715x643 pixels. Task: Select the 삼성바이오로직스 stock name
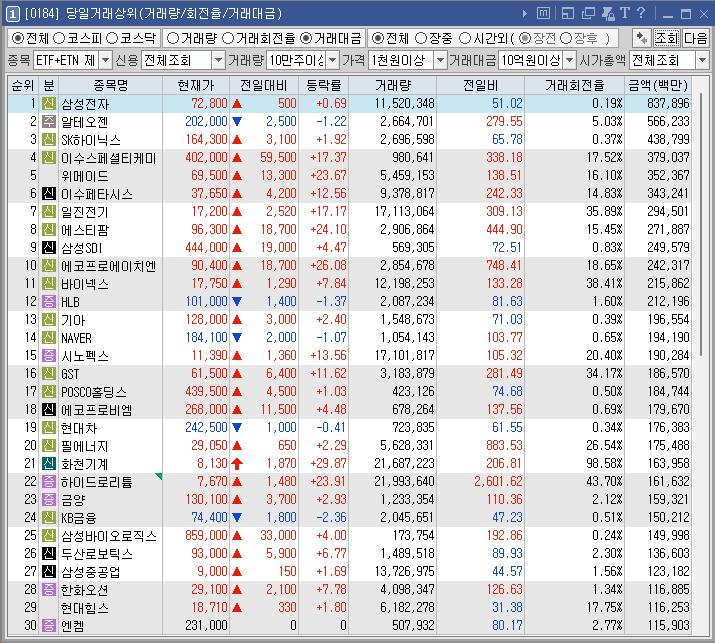(x=109, y=536)
